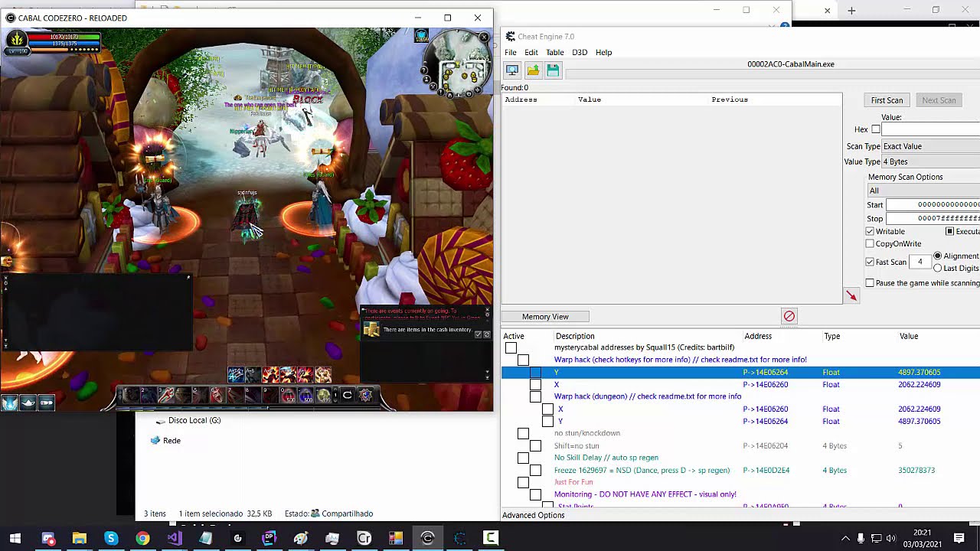Open Skype from the taskbar
This screenshot has width=980, height=551.
[x=111, y=539]
